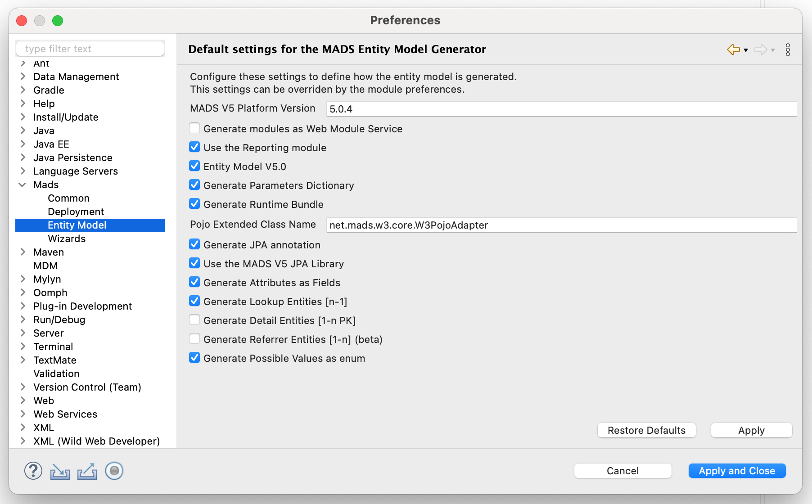Select the Wizards preferences page
This screenshot has height=504, width=812.
click(67, 238)
